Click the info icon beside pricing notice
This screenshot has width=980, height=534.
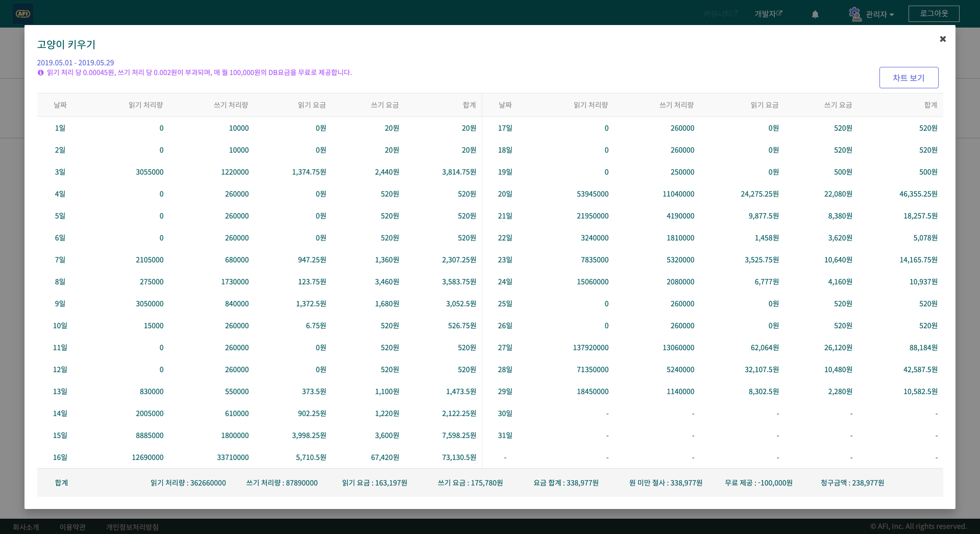coord(40,72)
